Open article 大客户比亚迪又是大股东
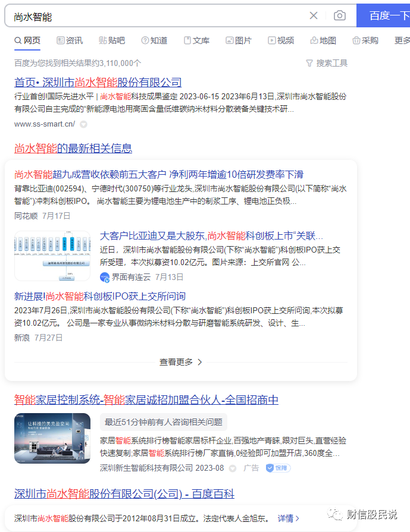 click(211, 236)
